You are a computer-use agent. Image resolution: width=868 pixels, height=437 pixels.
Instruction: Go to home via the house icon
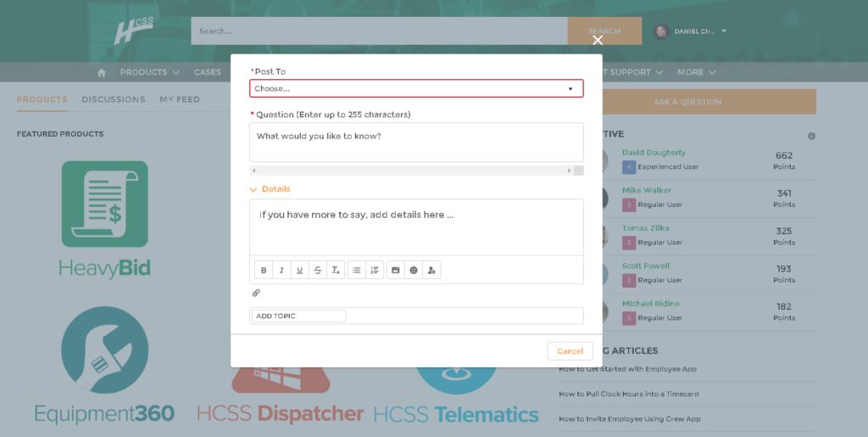coord(102,73)
